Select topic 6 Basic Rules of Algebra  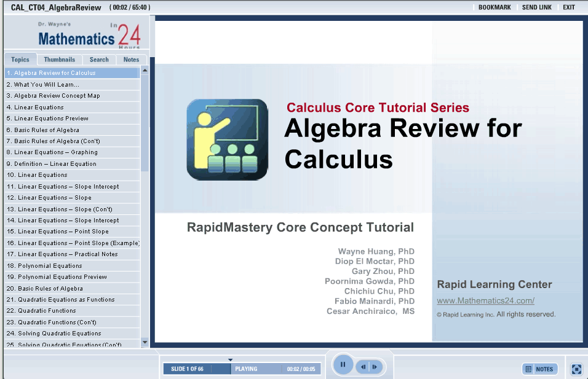pyautogui.click(x=73, y=130)
